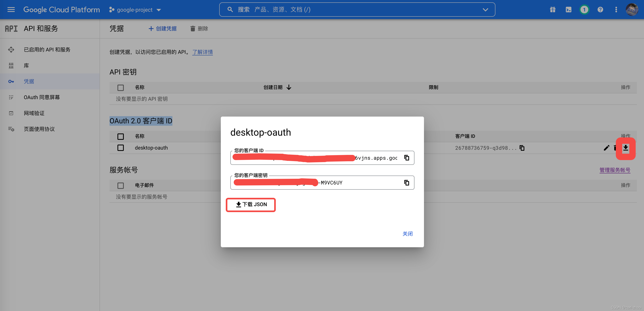Viewport: 644px width, 311px height.
Task: Click the gift free trial icon
Action: [553, 10]
